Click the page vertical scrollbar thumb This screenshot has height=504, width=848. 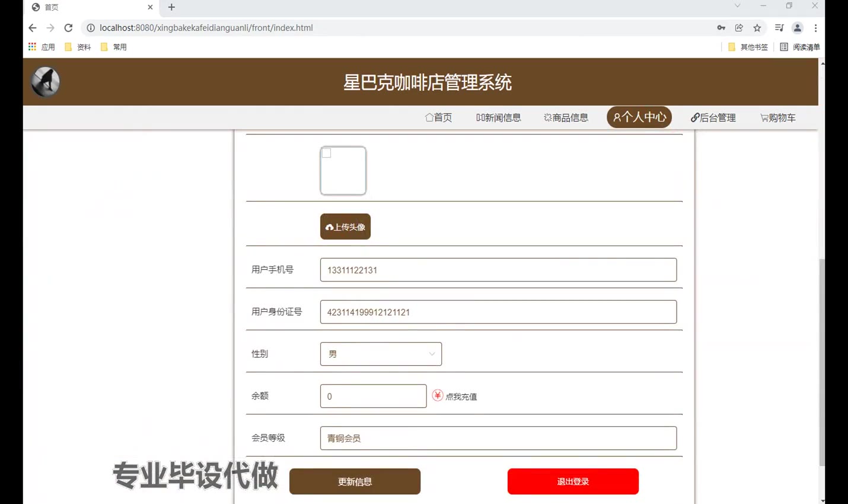pyautogui.click(x=822, y=362)
